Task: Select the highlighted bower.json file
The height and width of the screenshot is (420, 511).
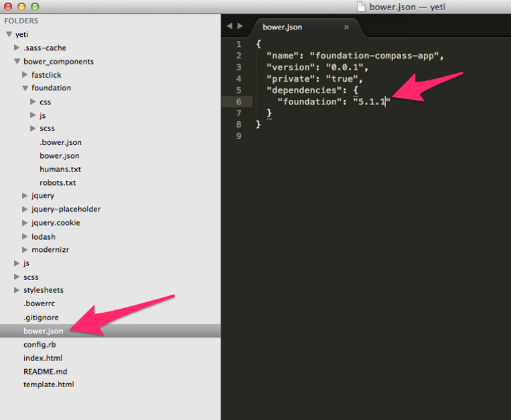Action: point(110,331)
